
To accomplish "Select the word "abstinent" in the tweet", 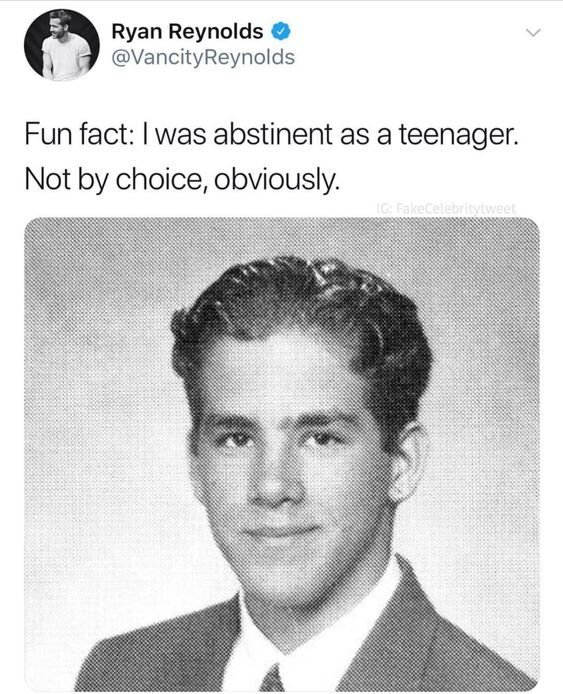I will coord(273,135).
